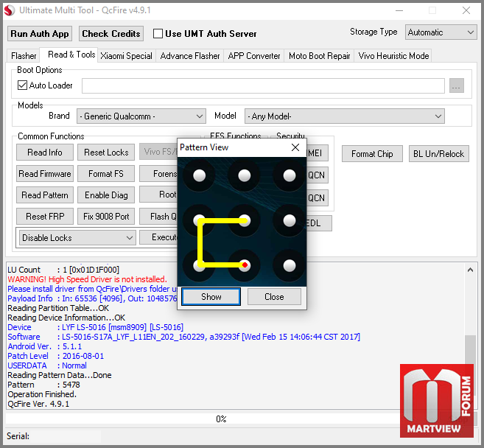Screen dimensions: 484x448
Task: Click the Run Auth App button
Action: [x=40, y=33]
